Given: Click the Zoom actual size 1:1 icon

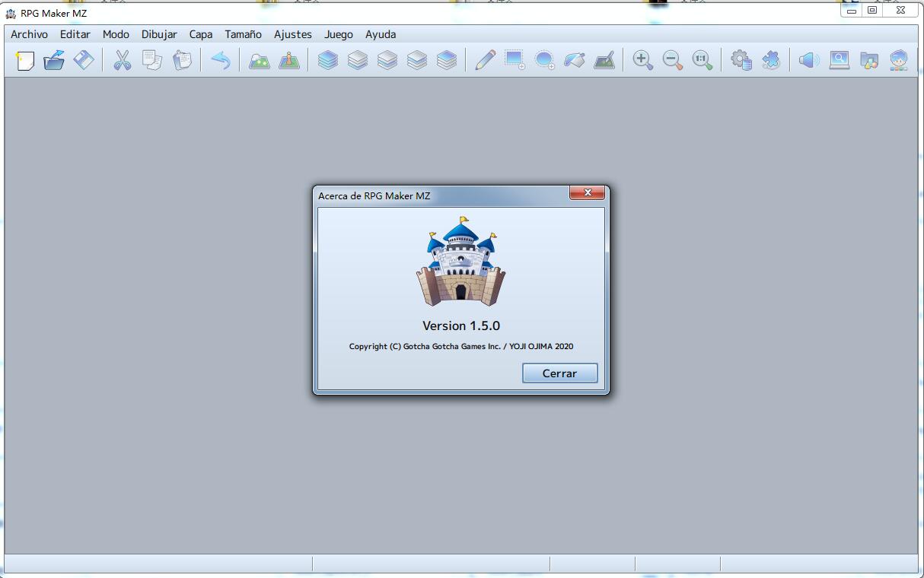Looking at the screenshot, I should pos(703,60).
